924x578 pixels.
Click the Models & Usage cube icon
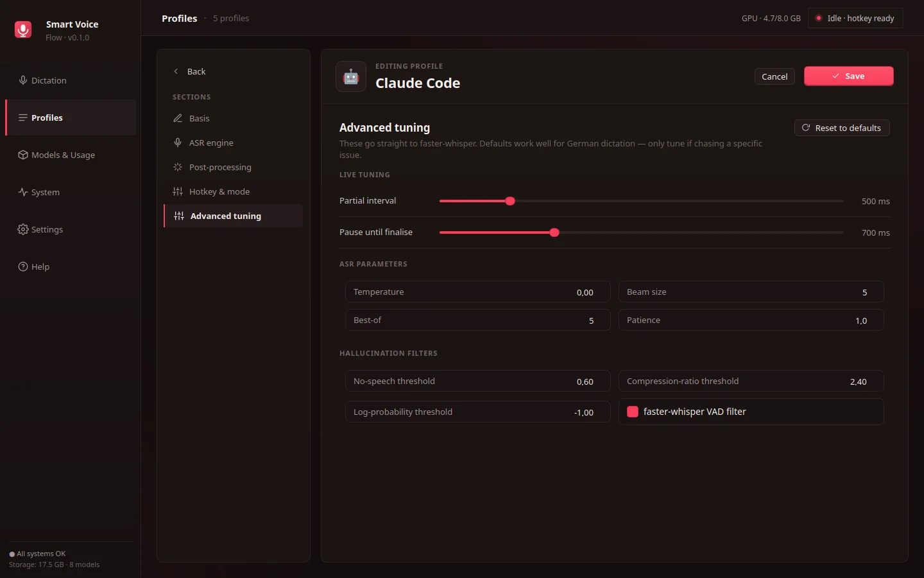click(x=23, y=155)
